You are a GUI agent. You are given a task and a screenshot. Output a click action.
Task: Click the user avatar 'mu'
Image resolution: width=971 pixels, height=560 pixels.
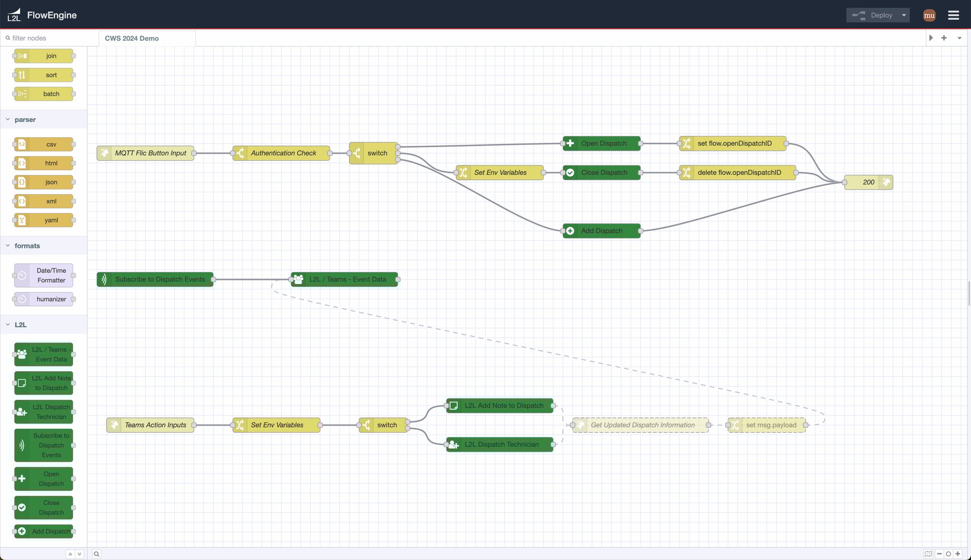929,15
